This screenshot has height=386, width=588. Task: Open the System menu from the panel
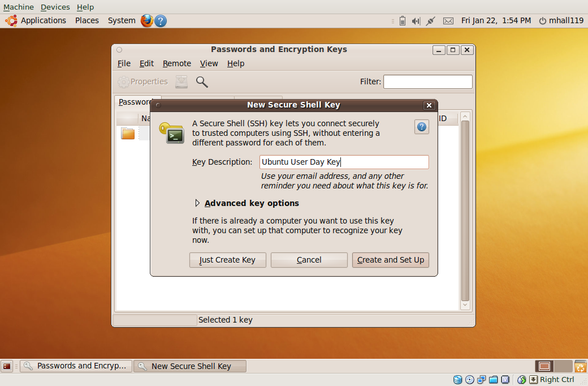pyautogui.click(x=121, y=20)
